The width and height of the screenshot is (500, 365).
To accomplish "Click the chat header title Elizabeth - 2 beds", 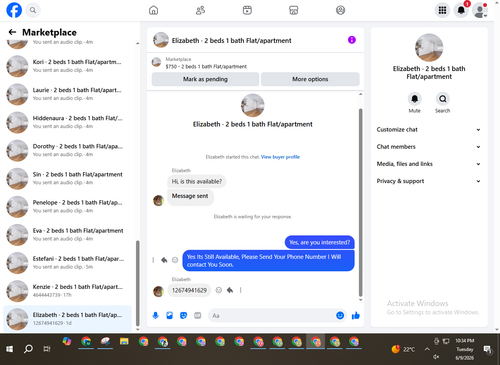I will coord(231,40).
